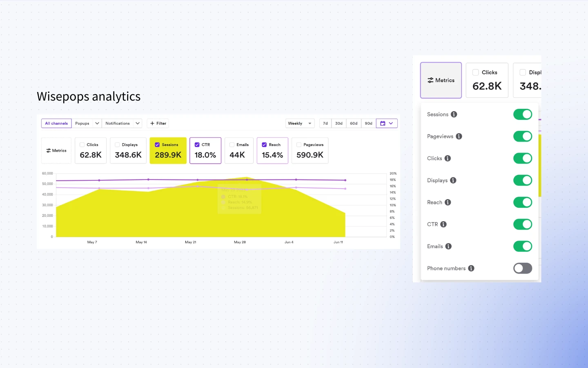Turn off the Pageviews toggle
The image size is (588, 368).
coord(523,137)
